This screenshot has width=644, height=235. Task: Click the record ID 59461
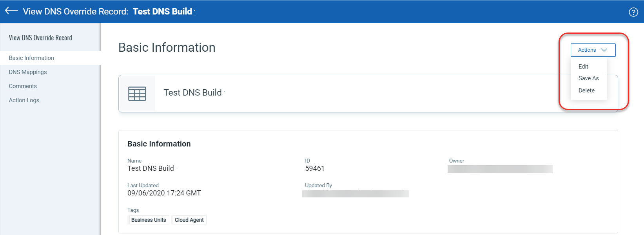(x=315, y=168)
